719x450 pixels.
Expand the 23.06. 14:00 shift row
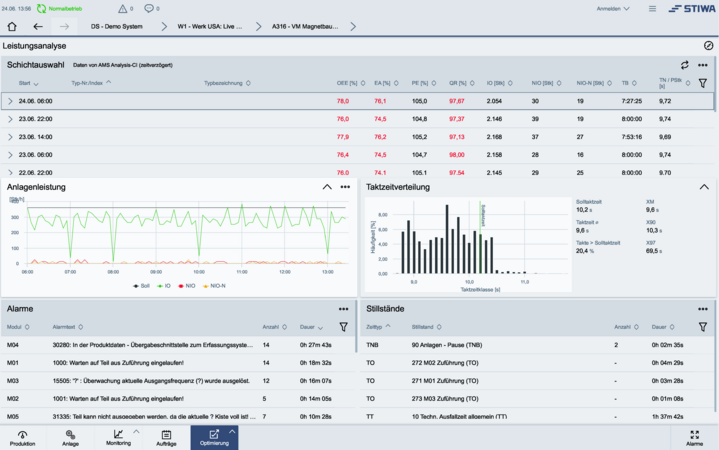[10, 137]
